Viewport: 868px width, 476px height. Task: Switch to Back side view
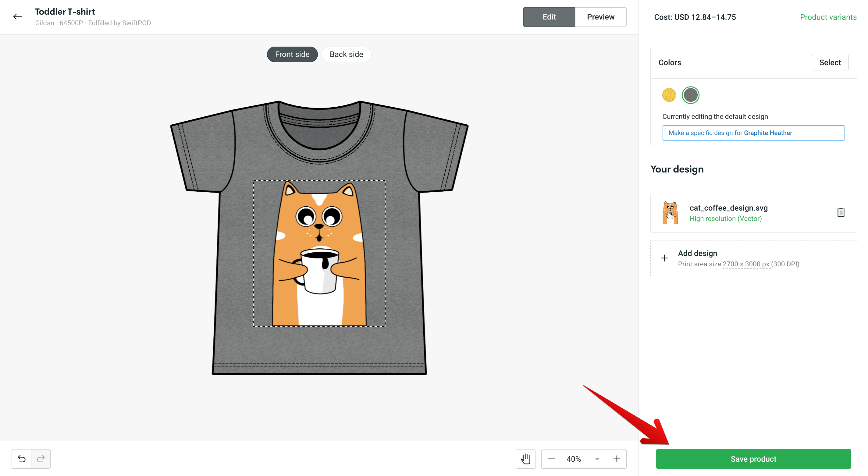pos(346,54)
